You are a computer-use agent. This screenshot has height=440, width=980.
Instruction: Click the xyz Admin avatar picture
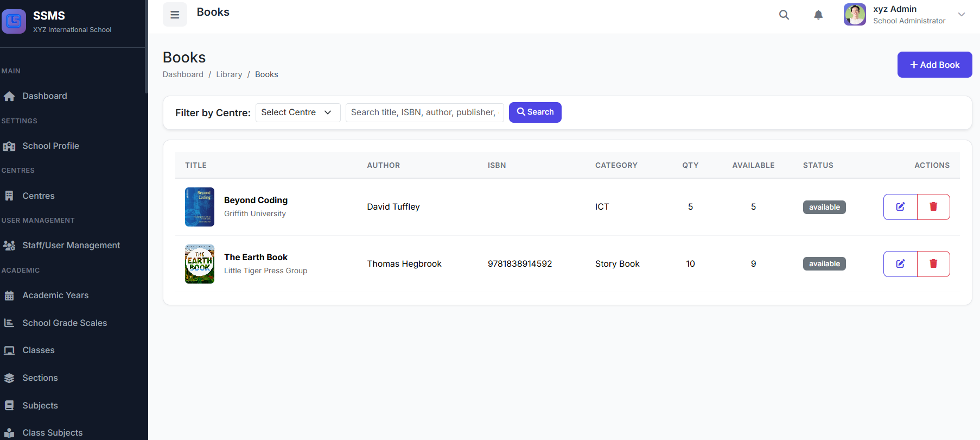(855, 14)
